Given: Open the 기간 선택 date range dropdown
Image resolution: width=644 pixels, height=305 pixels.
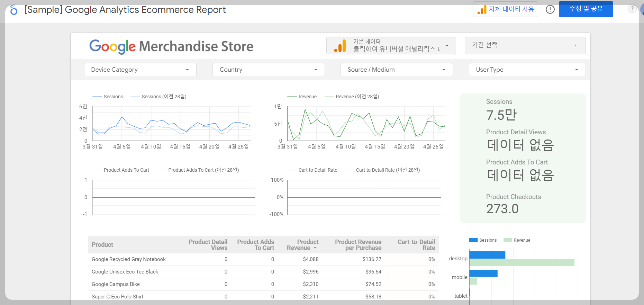Looking at the screenshot, I should 525,46.
